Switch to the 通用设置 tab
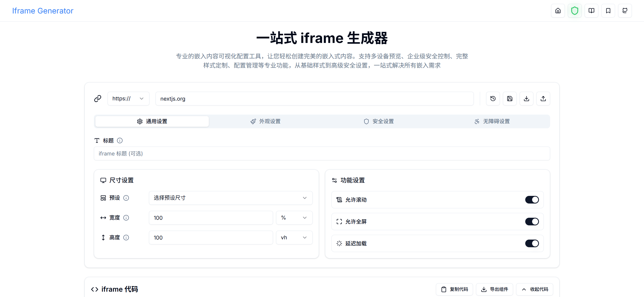The width and height of the screenshot is (644, 297). point(152,121)
